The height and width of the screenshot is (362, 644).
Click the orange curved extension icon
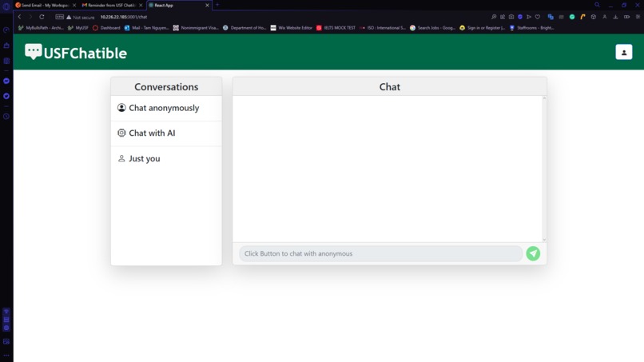(x=582, y=17)
